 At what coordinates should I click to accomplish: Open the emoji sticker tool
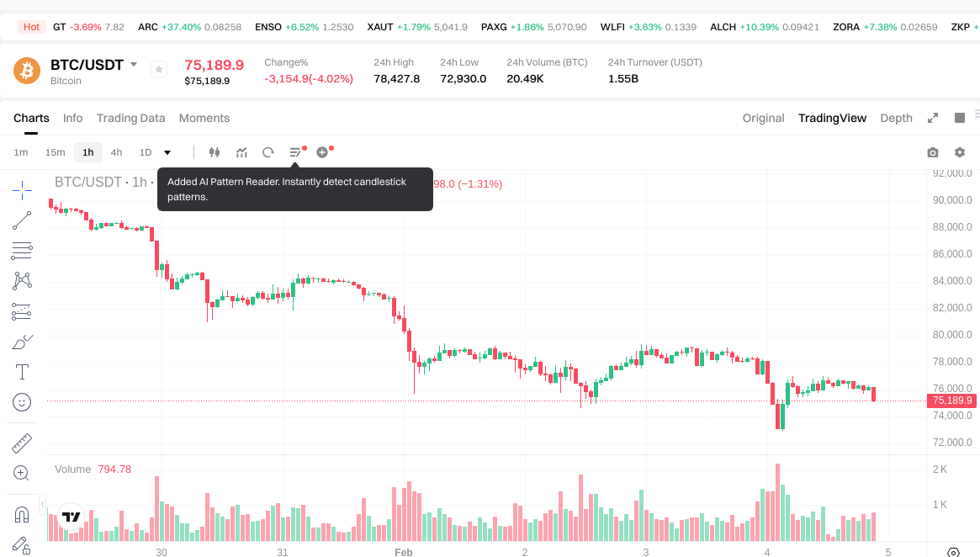point(22,402)
